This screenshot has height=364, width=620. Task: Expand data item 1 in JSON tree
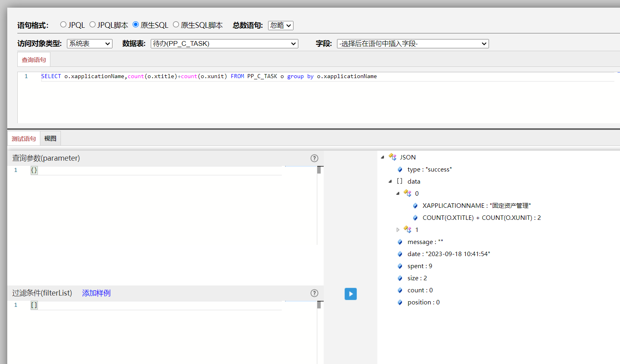(398, 230)
